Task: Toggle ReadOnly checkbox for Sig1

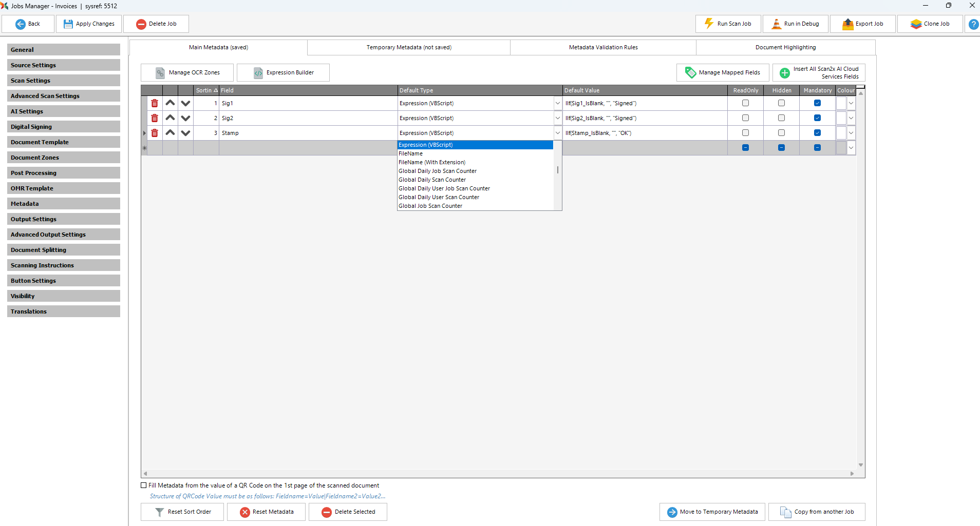Action: point(746,103)
